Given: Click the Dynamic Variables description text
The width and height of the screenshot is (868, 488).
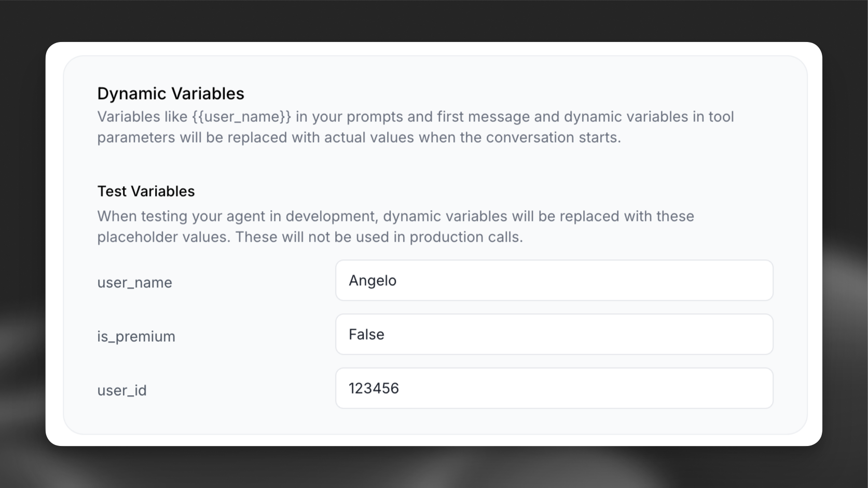Looking at the screenshot, I should pyautogui.click(x=415, y=127).
